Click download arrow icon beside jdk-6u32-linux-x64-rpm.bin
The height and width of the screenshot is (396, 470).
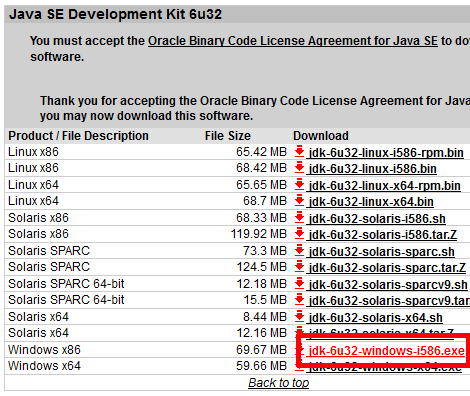click(299, 184)
